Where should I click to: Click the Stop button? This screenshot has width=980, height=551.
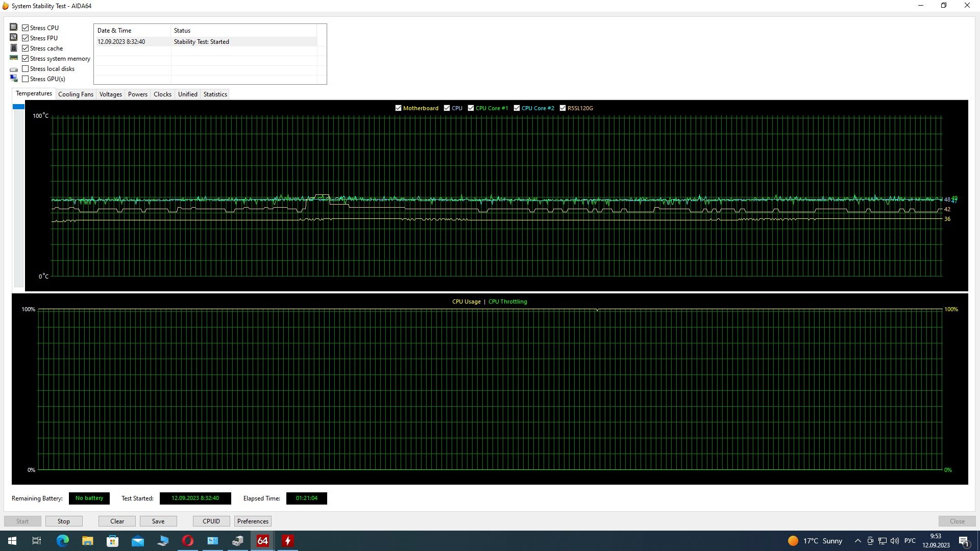[63, 521]
